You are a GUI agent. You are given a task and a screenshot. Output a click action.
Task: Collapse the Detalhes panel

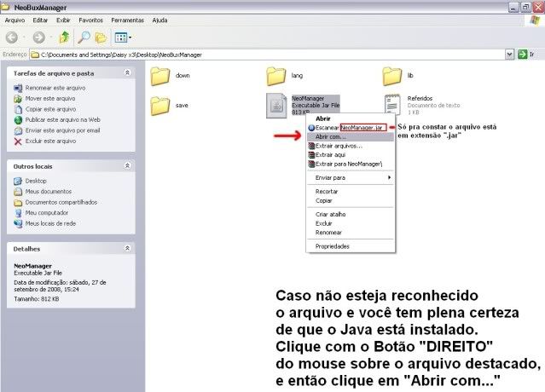click(127, 248)
